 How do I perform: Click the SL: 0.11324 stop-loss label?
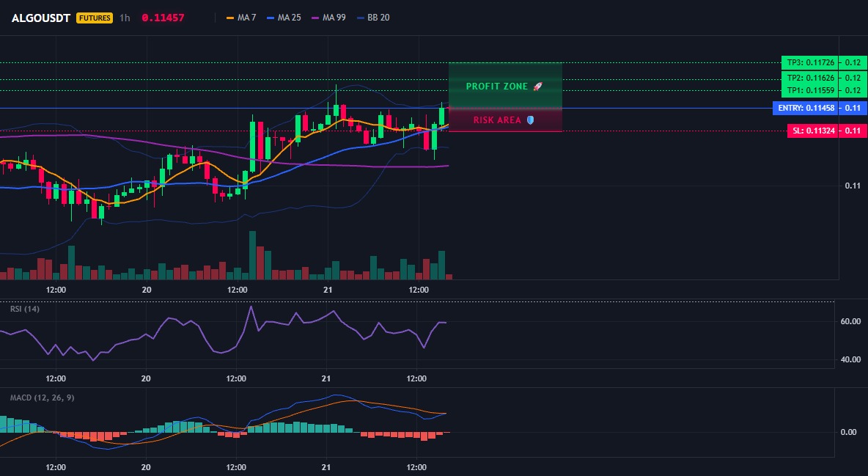pyautogui.click(x=813, y=131)
